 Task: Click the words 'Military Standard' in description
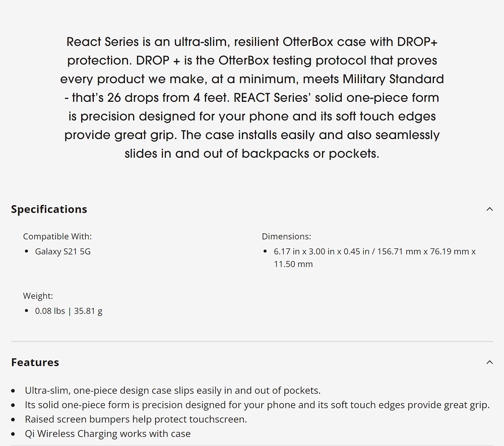393,79
